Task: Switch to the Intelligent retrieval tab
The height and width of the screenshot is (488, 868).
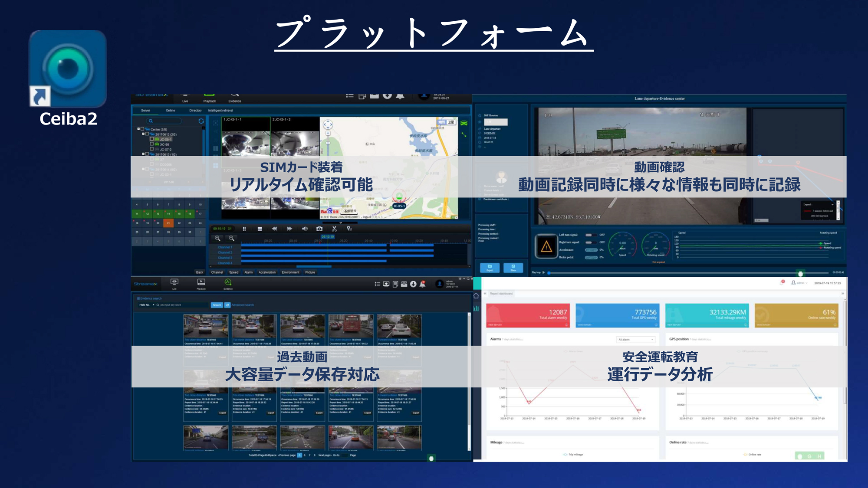Action: coord(220,111)
